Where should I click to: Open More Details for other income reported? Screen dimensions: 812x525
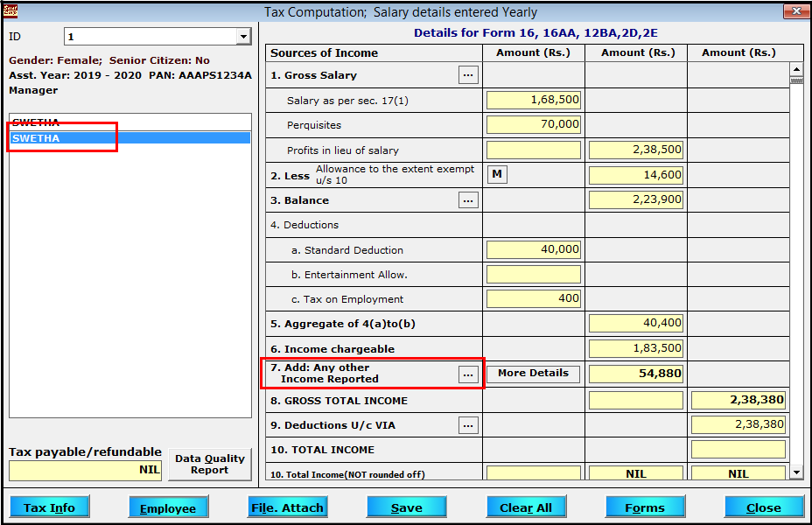tap(533, 374)
